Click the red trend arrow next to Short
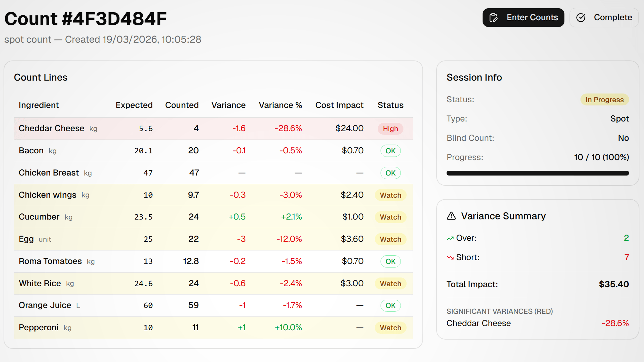 450,257
